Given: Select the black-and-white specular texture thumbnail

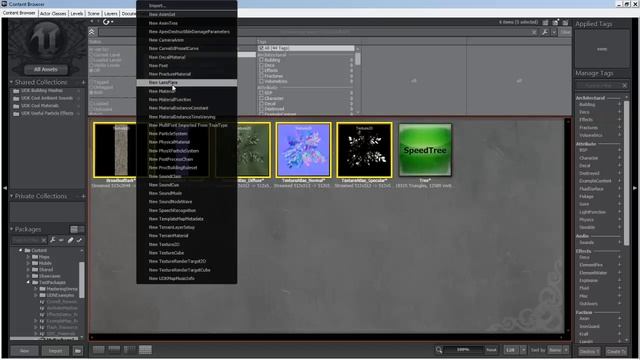Looking at the screenshot, I should coord(364,150).
